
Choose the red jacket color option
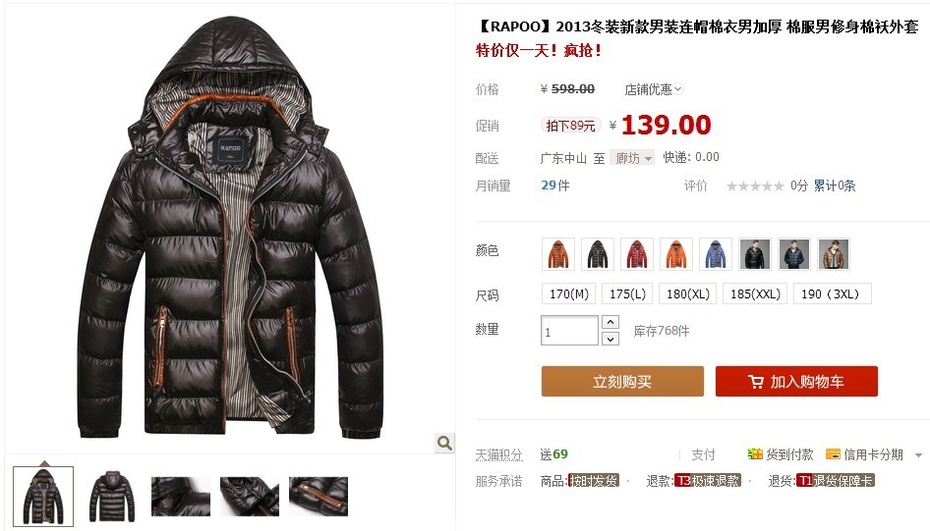click(x=636, y=254)
